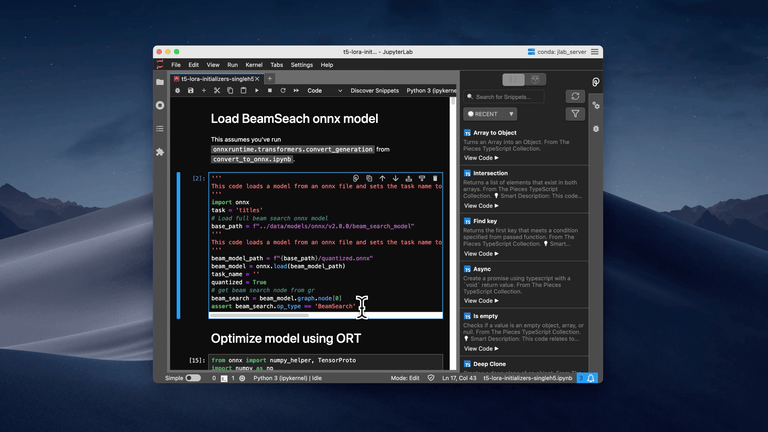Click the cut cell scissors icon

tap(217, 90)
